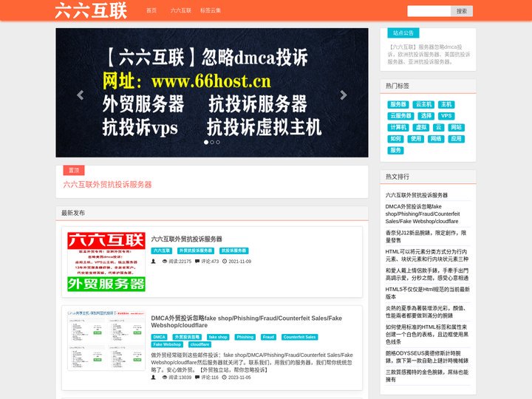This screenshot has width=532, height=399.
Task: Click the 六六互联 site logo
Action: tap(91, 10)
